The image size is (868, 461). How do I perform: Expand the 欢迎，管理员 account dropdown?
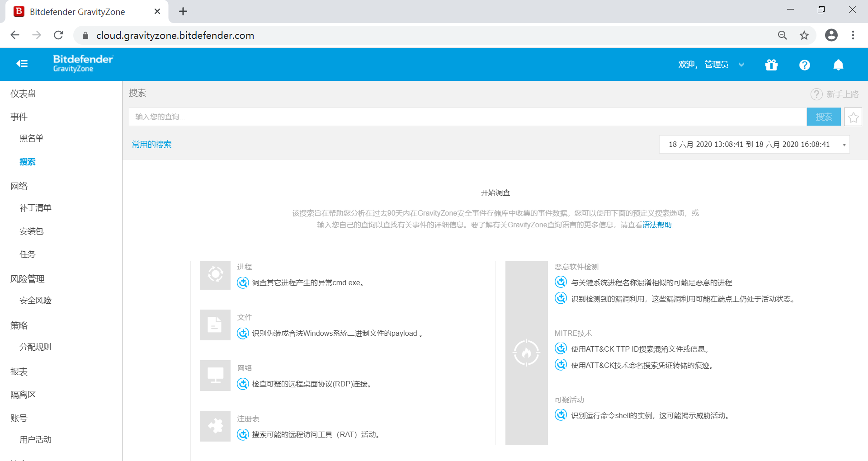tap(711, 65)
